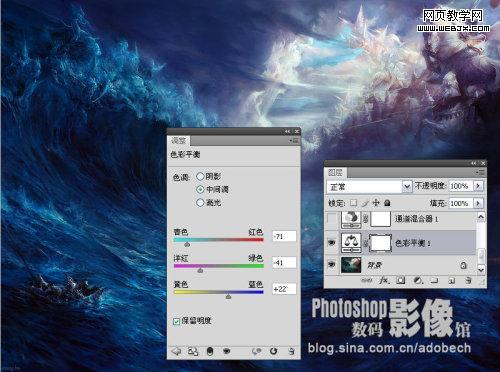Click the clip-to-layer icon in adjustments panel

click(210, 351)
